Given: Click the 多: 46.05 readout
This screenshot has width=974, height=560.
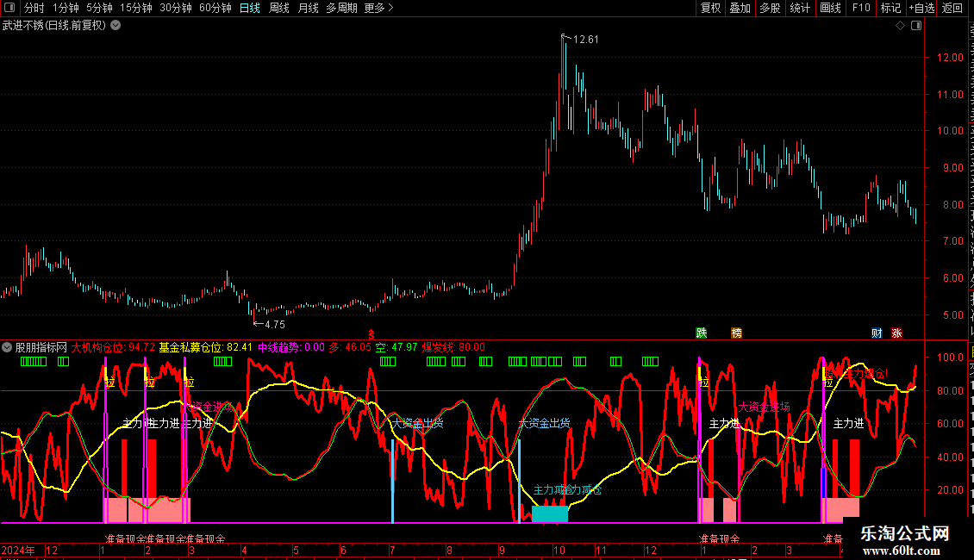Looking at the screenshot, I should pyautogui.click(x=350, y=347).
